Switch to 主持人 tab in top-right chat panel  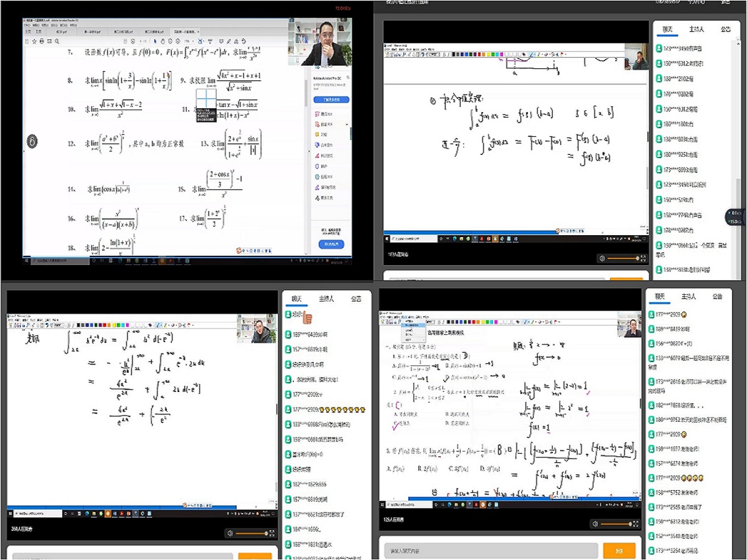696,29
